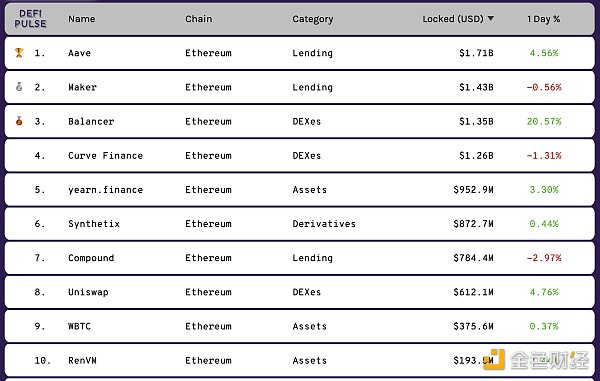Select the yearn.finance row
This screenshot has height=381, width=600.
tap(300, 190)
